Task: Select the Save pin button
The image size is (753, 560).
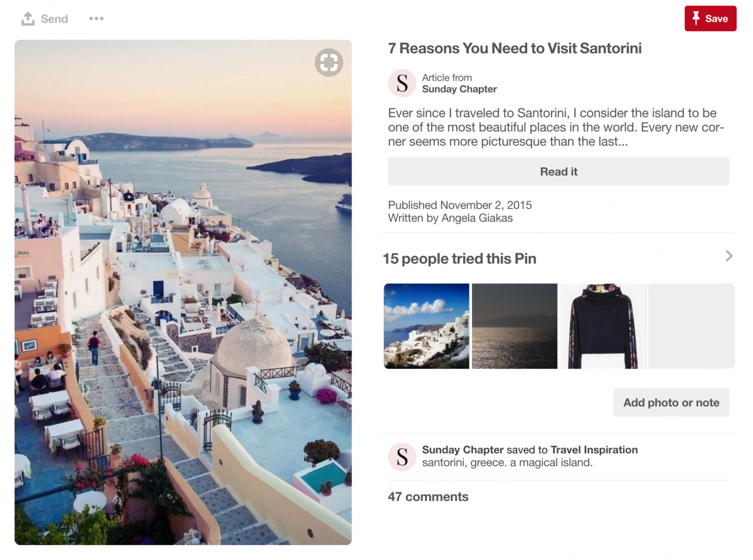Action: click(x=710, y=18)
